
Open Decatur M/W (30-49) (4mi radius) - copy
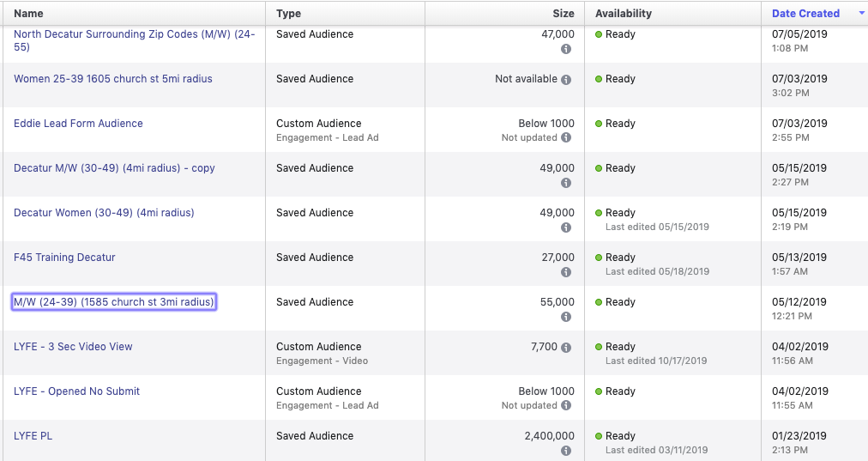coord(114,168)
